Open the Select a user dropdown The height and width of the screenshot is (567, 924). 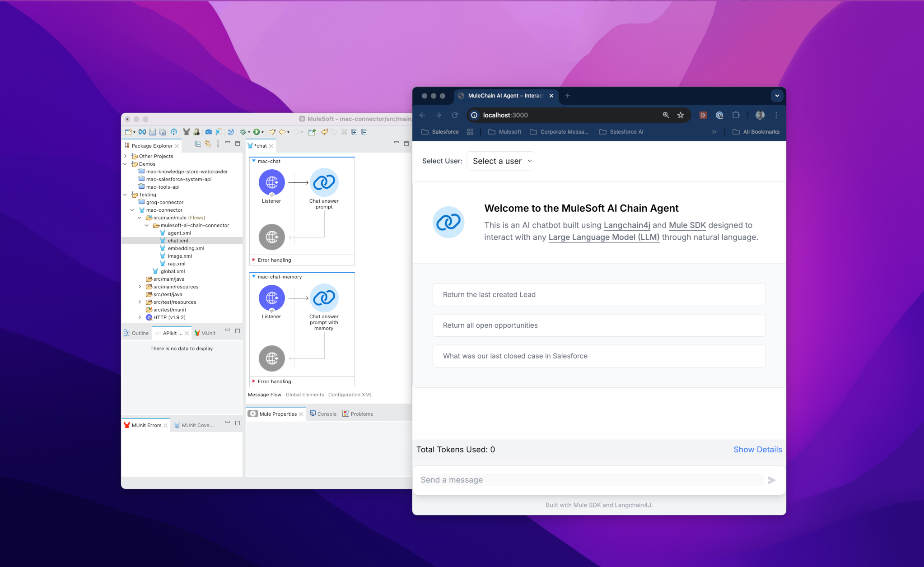(500, 161)
